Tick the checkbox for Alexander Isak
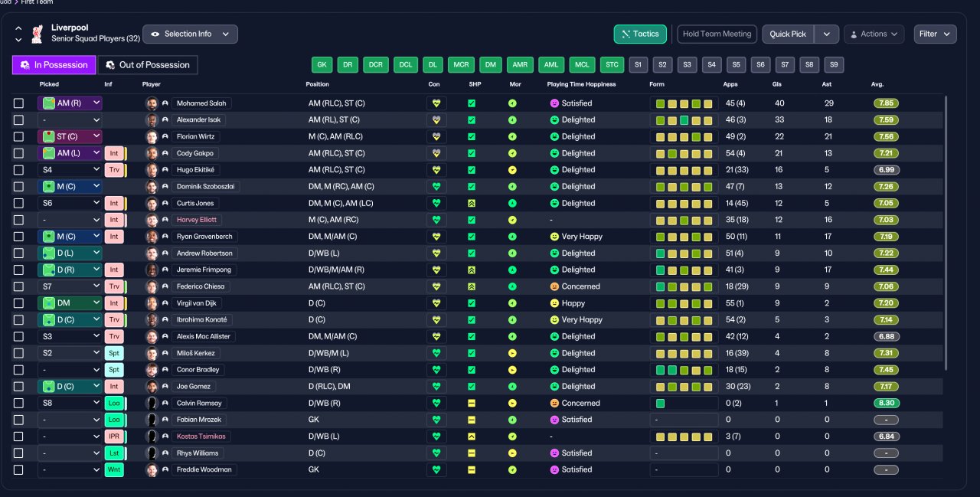Screen dimensions: 980x497 (19, 120)
